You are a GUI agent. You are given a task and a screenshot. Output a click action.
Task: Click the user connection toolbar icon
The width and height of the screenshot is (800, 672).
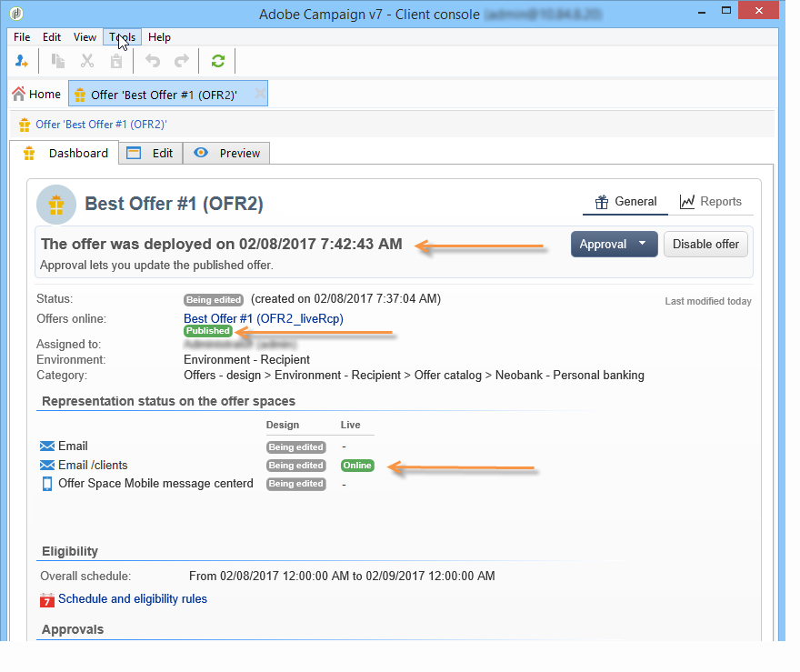point(22,61)
